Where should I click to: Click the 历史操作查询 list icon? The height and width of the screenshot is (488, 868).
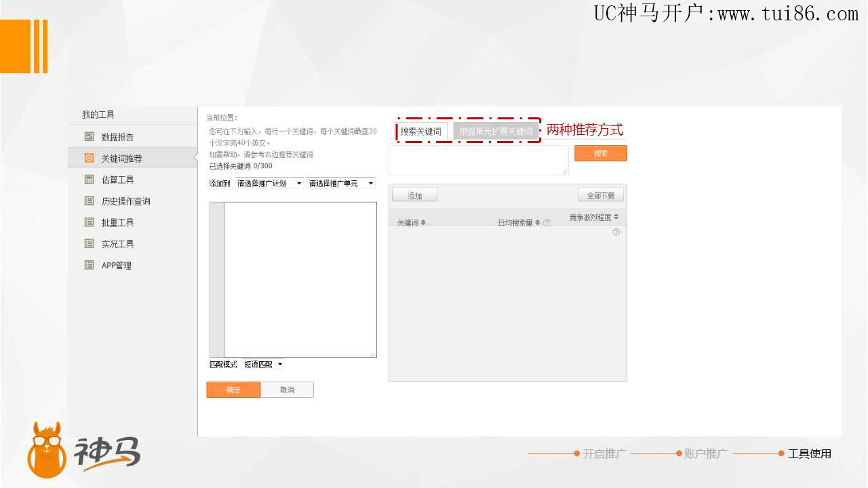(x=89, y=201)
